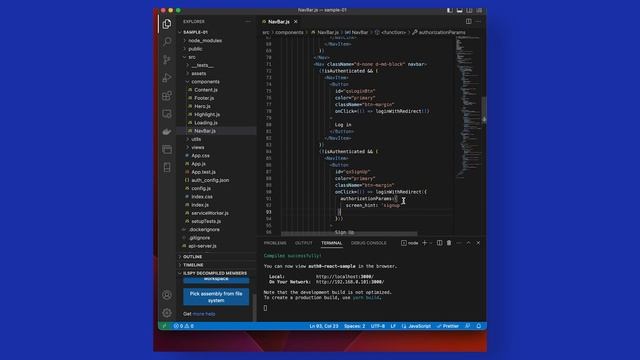Open api-server.js file
Screen dimensions: 640x360
tap(202, 246)
